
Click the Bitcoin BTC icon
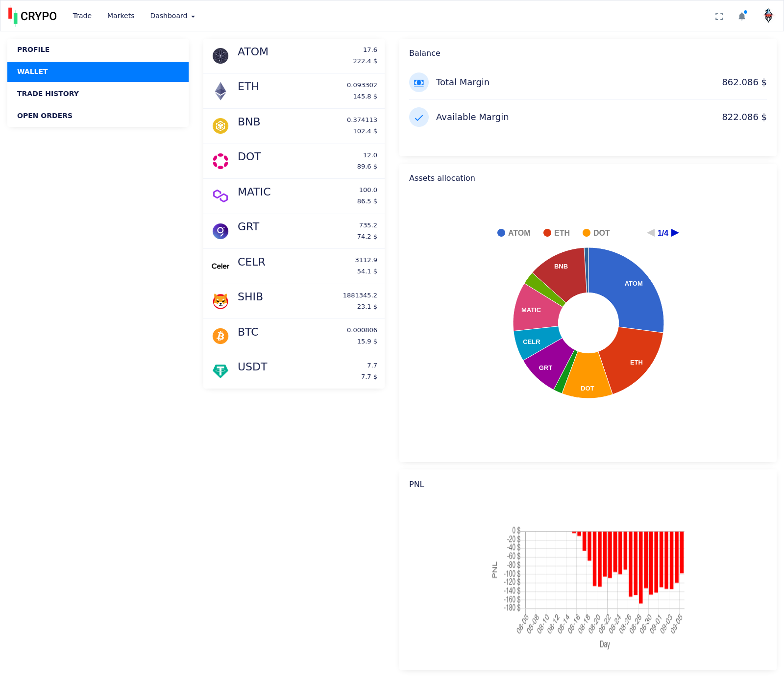click(220, 336)
